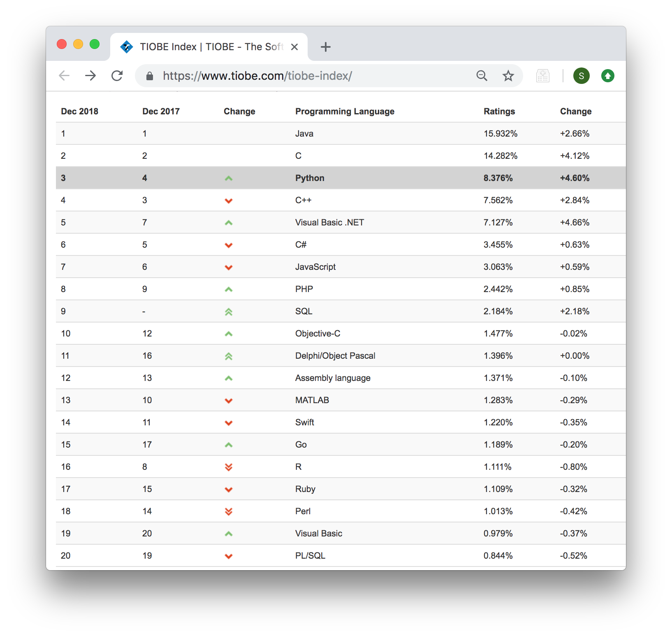Open the greyed-out extension icon
Viewport: 672px width, 636px height.
(x=543, y=76)
